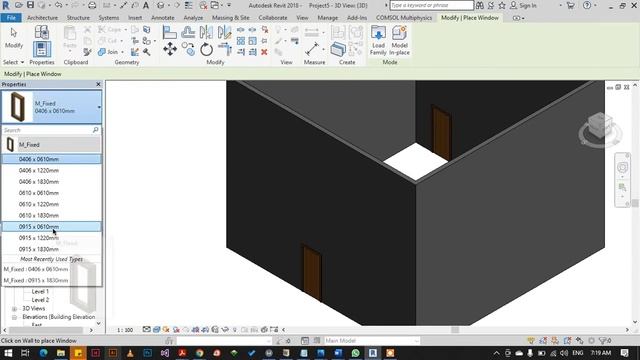640x360 pixels.
Task: Select the Align tool in Modify panel
Action: coord(169,32)
